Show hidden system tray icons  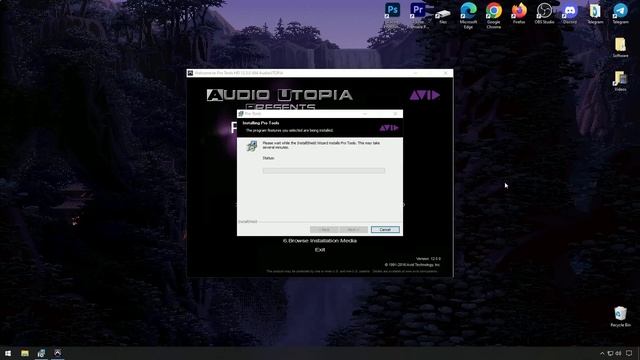tap(602, 353)
